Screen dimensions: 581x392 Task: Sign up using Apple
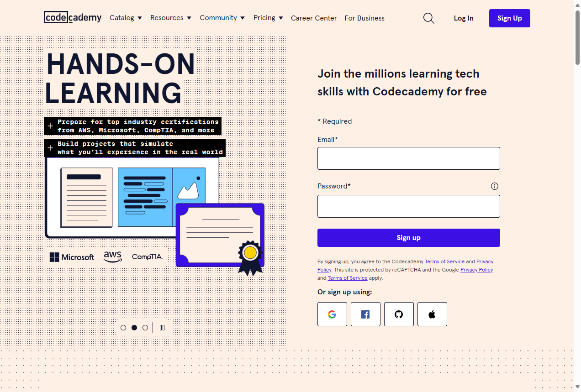point(432,314)
